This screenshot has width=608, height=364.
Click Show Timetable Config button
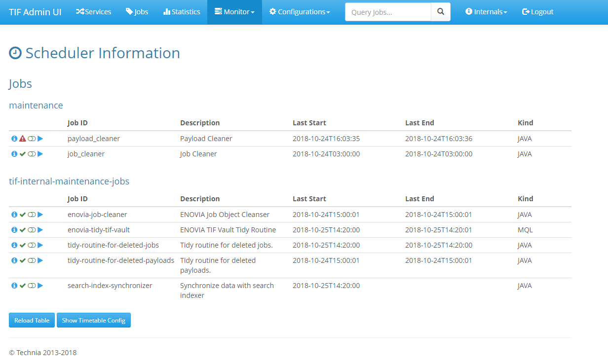click(x=94, y=321)
